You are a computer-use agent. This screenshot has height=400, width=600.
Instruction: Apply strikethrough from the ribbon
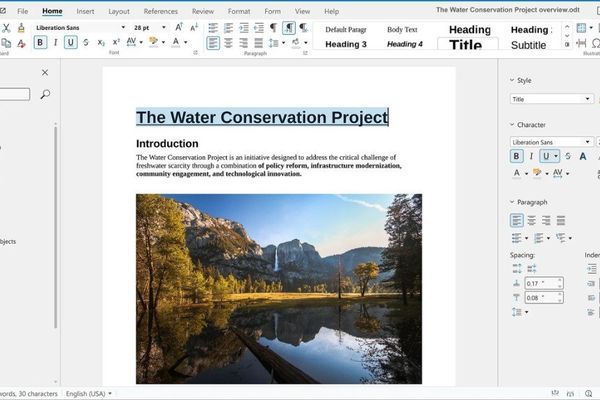[x=86, y=42]
